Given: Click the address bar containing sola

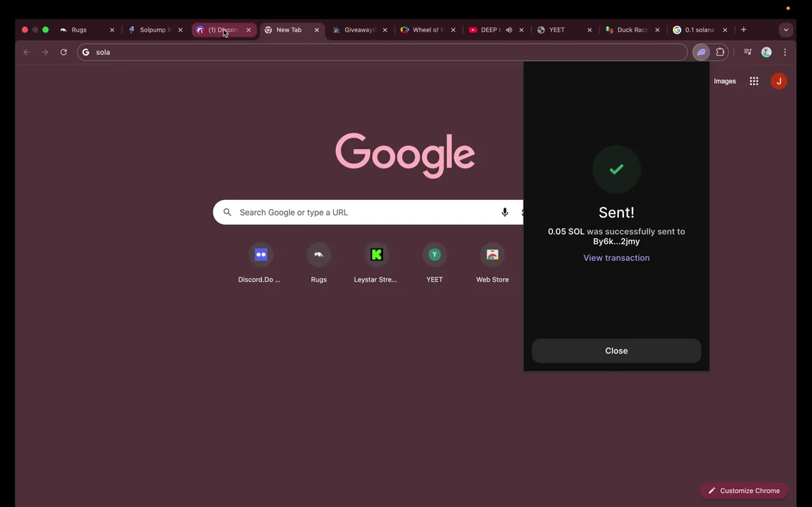Looking at the screenshot, I should (382, 52).
